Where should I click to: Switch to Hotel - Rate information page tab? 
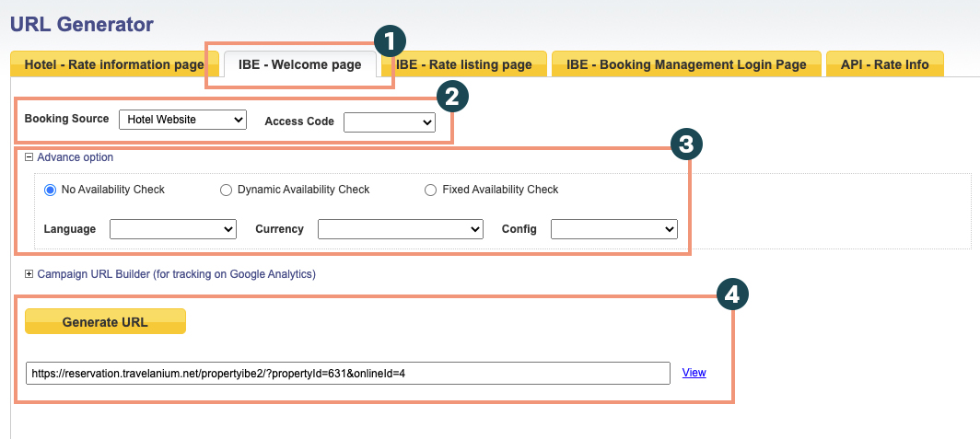coord(113,64)
